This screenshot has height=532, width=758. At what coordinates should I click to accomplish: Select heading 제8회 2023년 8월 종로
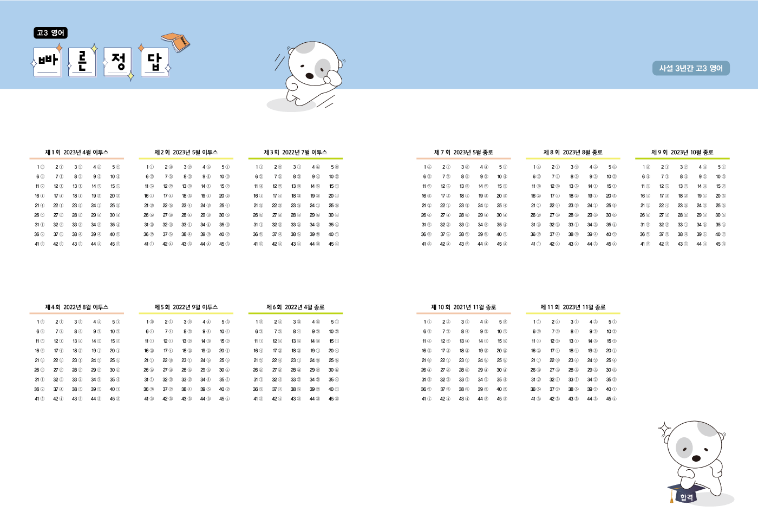[573, 153]
